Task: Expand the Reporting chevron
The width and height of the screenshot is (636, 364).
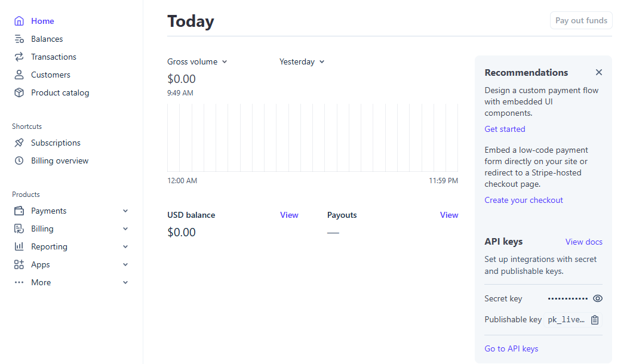Action: point(125,246)
